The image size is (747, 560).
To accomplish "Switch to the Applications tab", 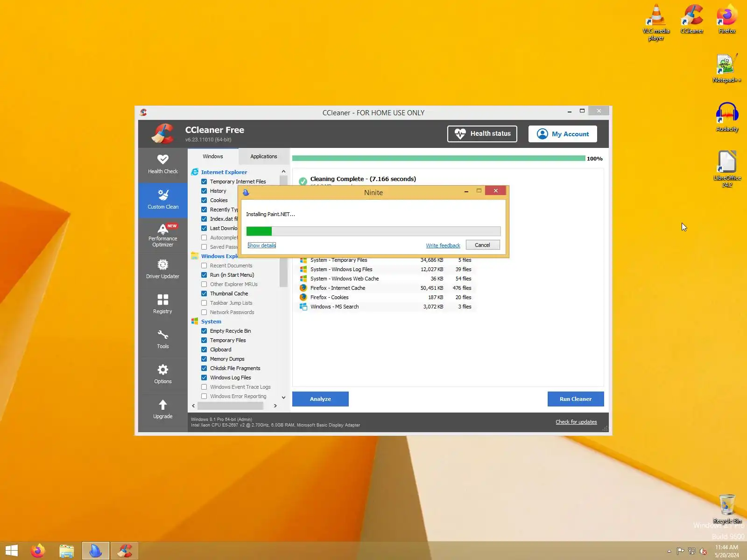I will coord(263,156).
